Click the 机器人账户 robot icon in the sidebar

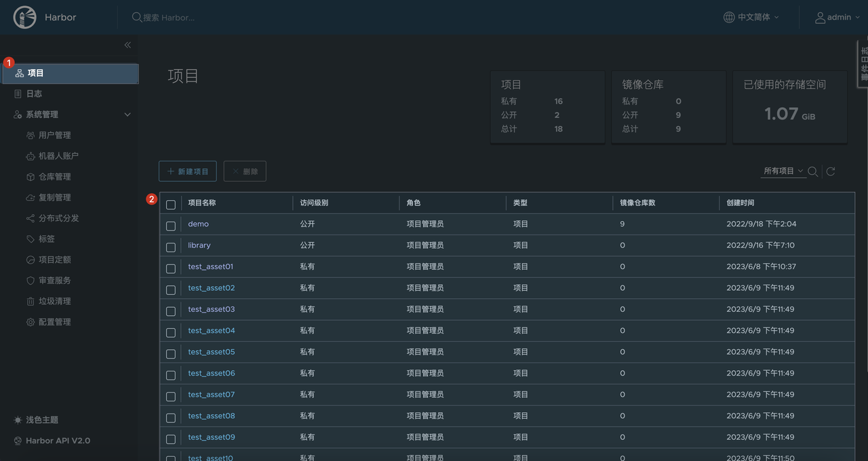pos(31,156)
